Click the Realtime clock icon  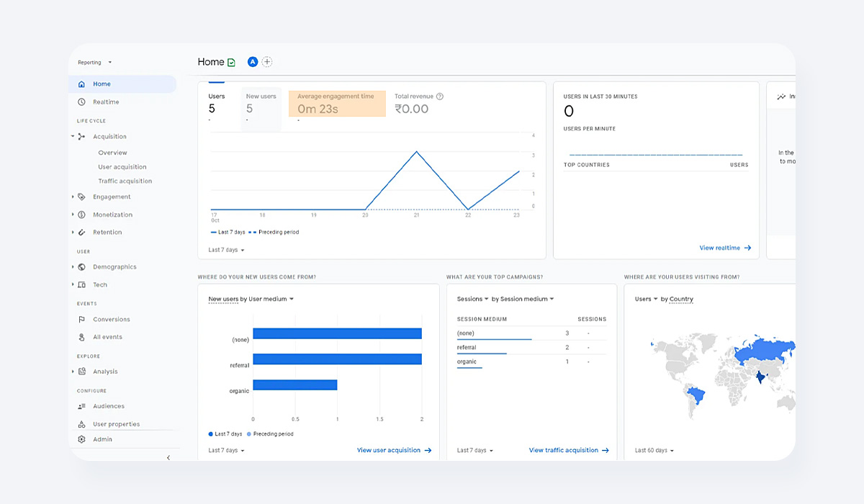tap(81, 102)
